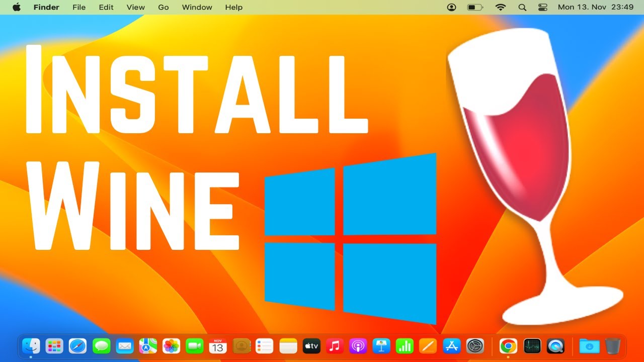
Task: Open the Trash
Action: click(x=613, y=346)
